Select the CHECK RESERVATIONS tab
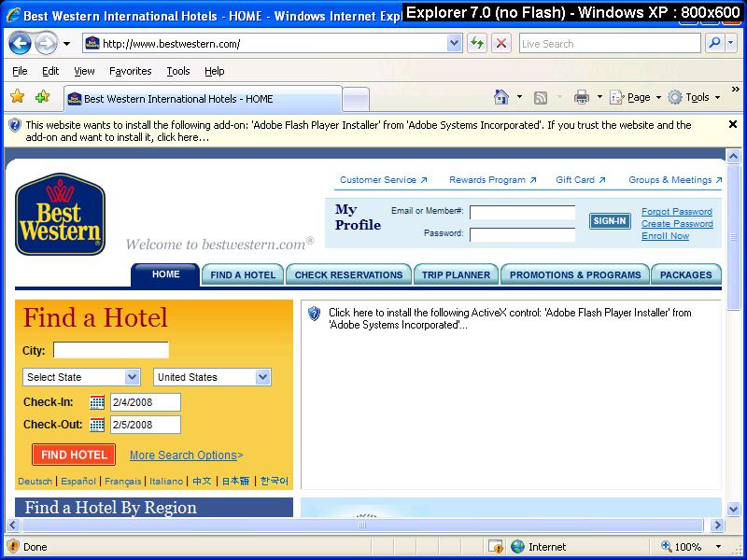 coord(348,274)
